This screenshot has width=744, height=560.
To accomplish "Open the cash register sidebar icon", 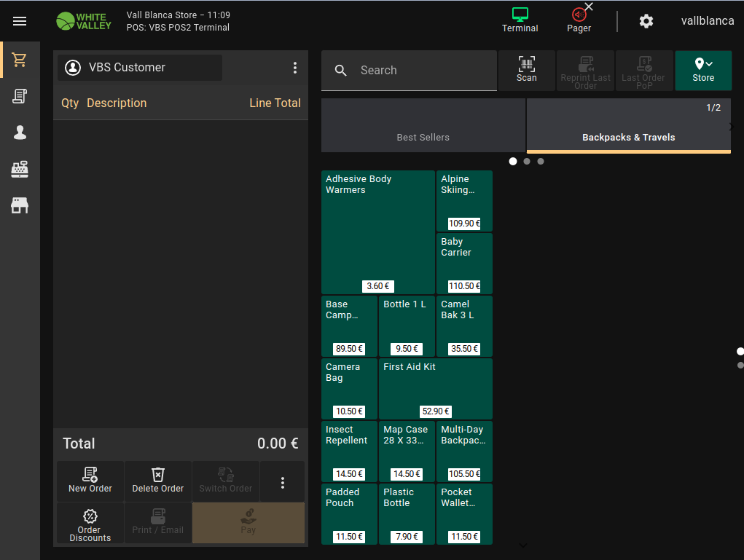I will (20, 169).
